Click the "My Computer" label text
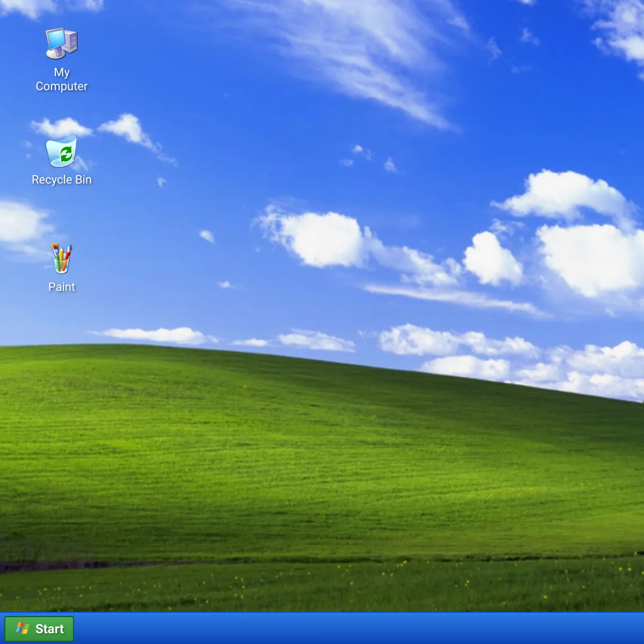This screenshot has height=644, width=644. pyautogui.click(x=61, y=79)
